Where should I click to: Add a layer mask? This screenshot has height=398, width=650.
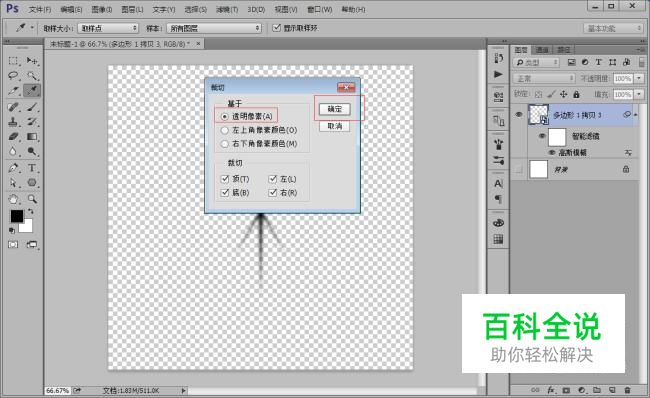coord(566,390)
